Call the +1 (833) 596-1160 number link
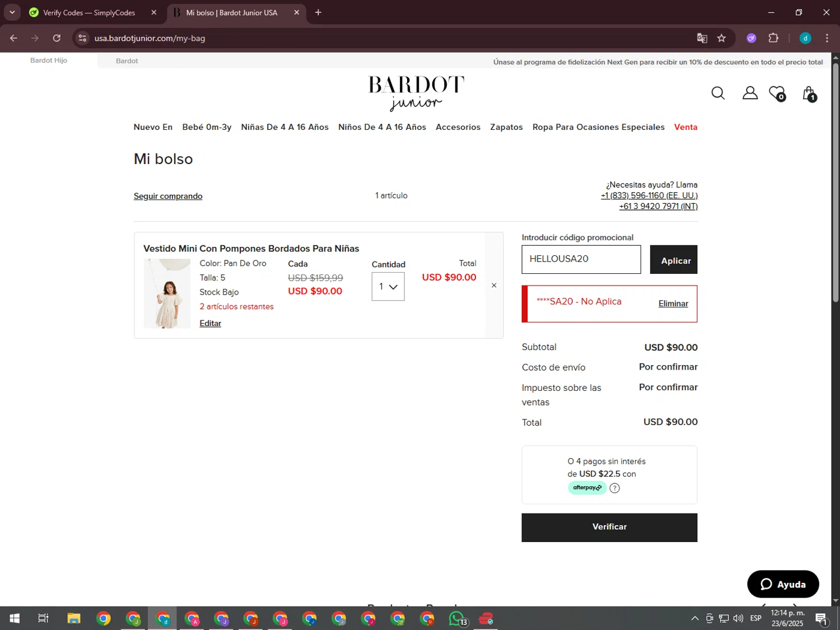This screenshot has width=840, height=630. (649, 195)
